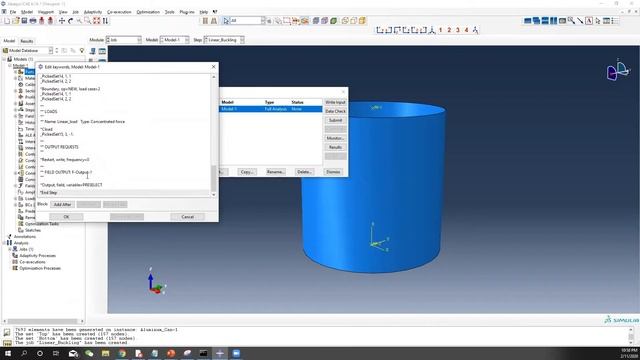Apply custom view number 1
This screenshot has height=360, width=640.
[440, 30]
